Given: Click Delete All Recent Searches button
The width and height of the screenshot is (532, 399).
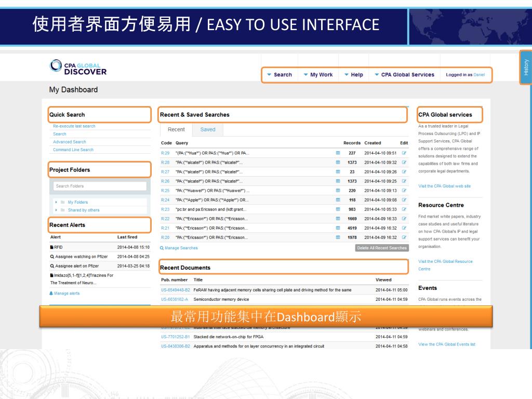Looking at the screenshot, I should tap(382, 248).
